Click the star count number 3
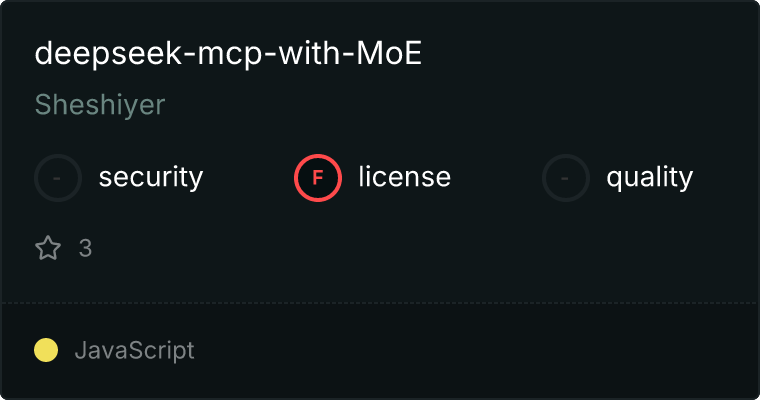Image resolution: width=760 pixels, height=400 pixels. (85, 248)
